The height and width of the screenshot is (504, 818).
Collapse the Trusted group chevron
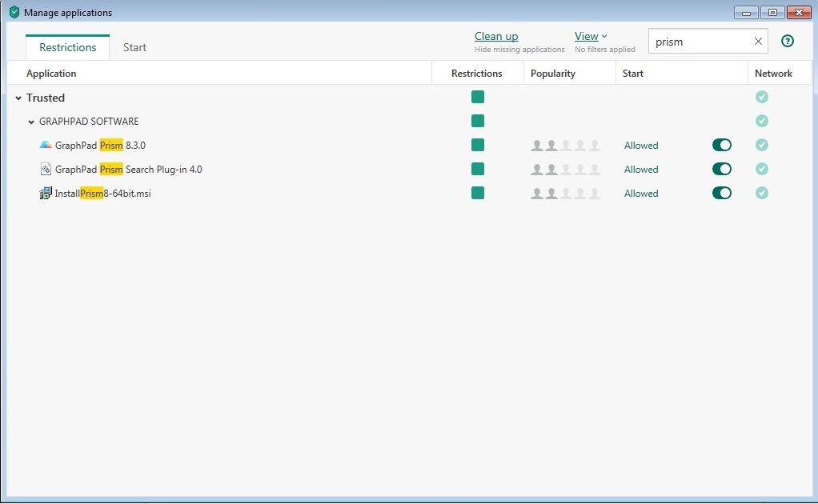[x=18, y=98]
